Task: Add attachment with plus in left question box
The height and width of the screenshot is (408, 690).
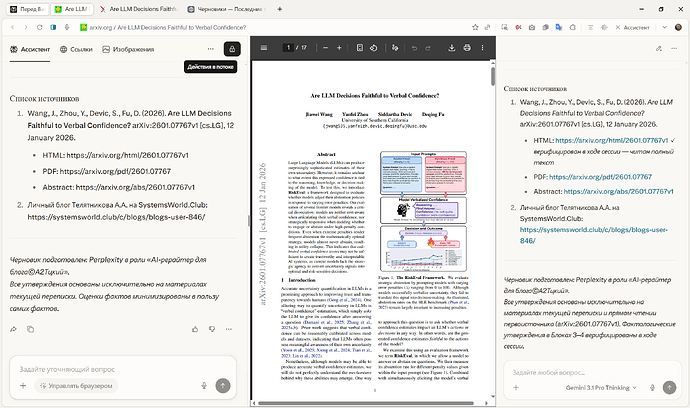Action: tap(23, 386)
